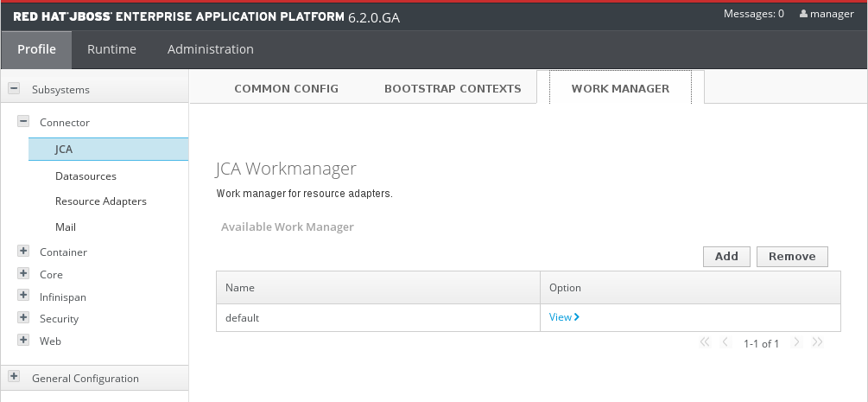This screenshot has width=868, height=402.
Task: Open the Administration tab
Action: (x=211, y=49)
